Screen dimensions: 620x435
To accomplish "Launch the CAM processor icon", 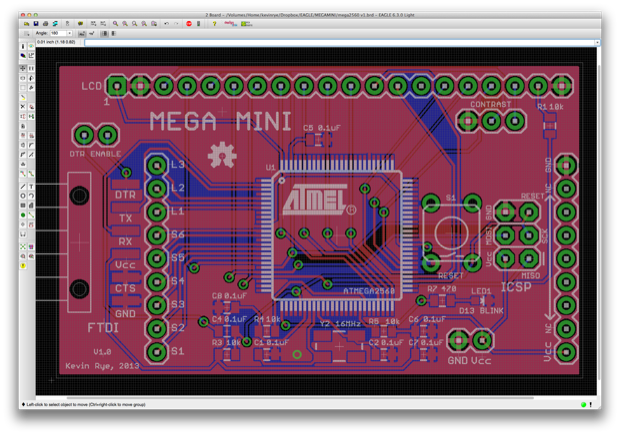I will [x=55, y=24].
